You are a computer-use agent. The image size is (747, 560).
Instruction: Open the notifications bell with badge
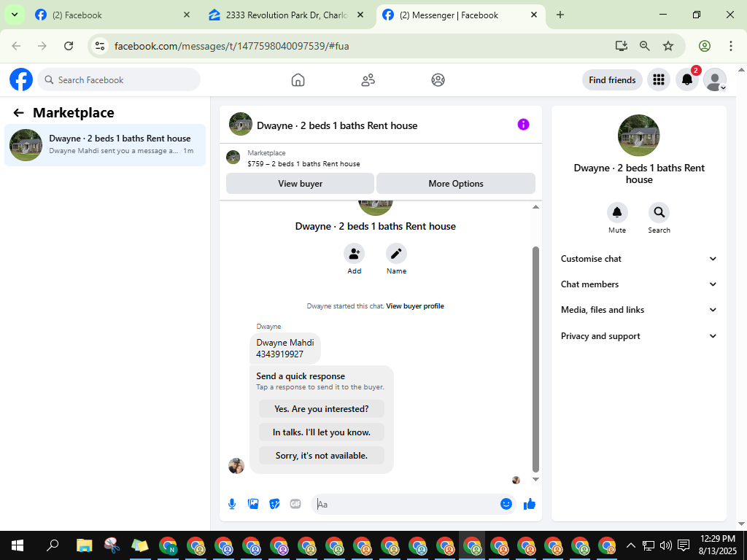tap(687, 80)
